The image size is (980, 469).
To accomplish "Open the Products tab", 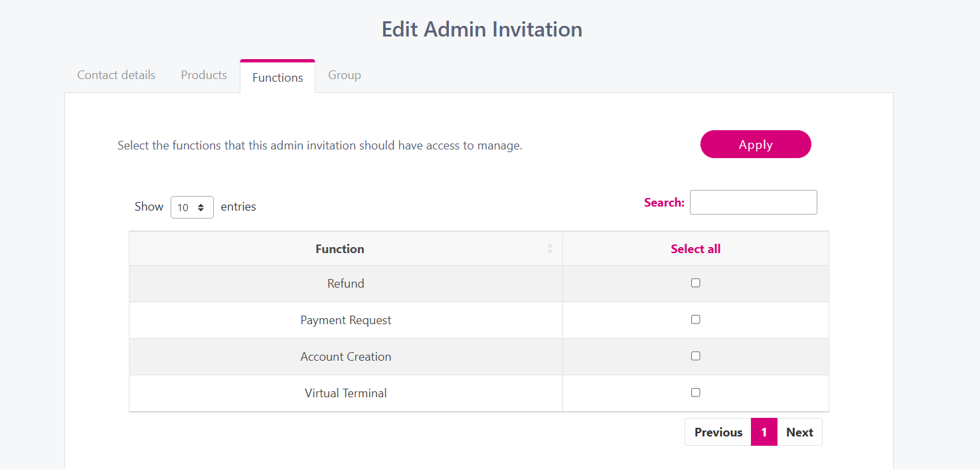I will [204, 75].
